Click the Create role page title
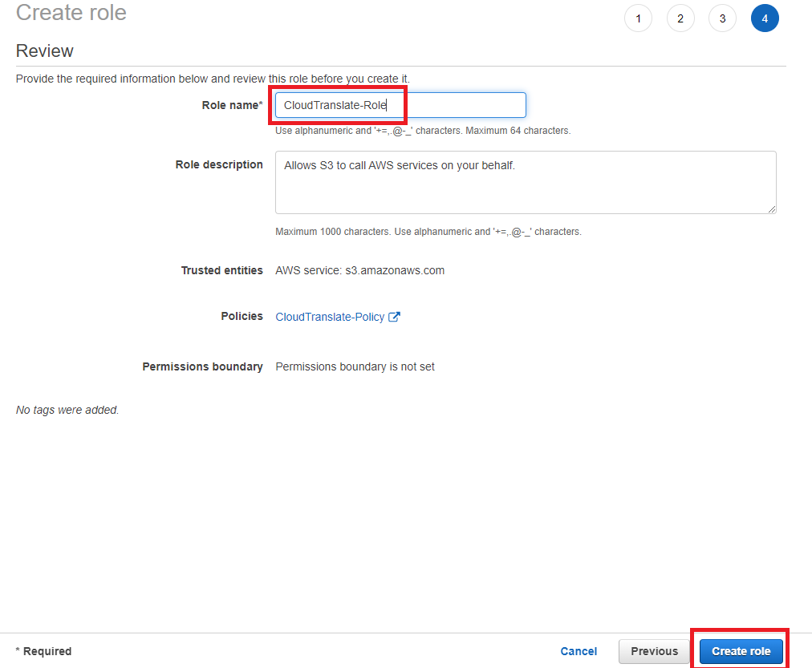The width and height of the screenshot is (812, 668). click(x=71, y=13)
